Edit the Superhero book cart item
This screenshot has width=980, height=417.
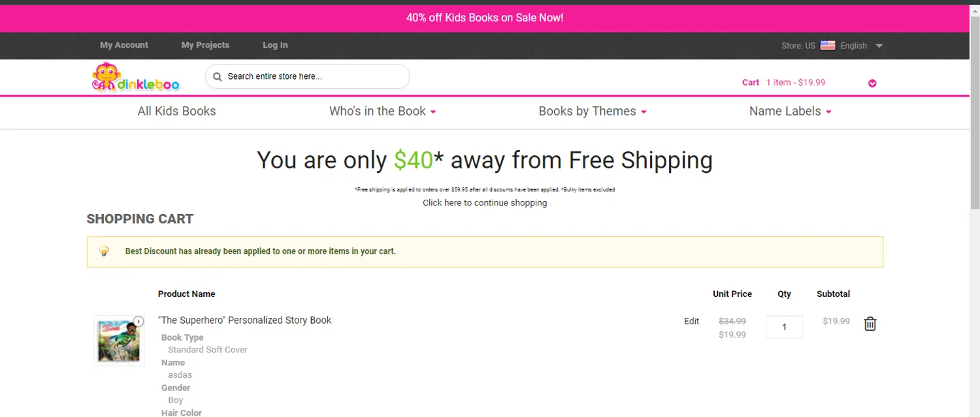point(691,321)
